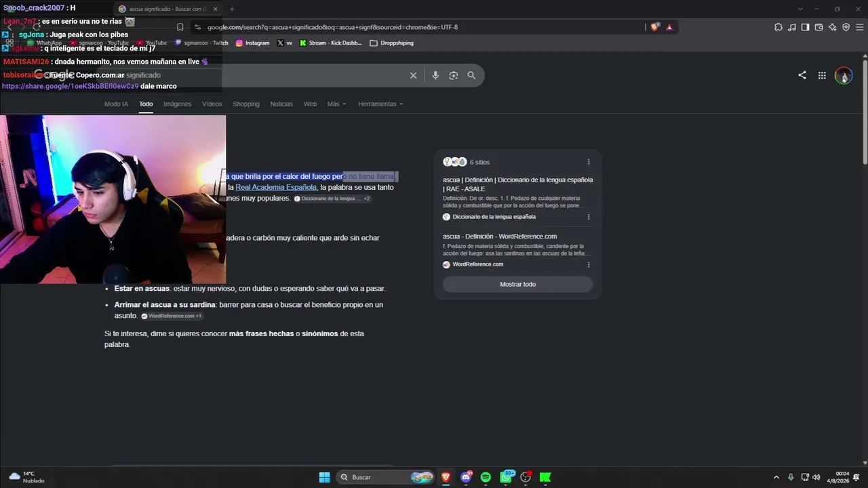Open the Windows Start menu
Screen dimensions: 868x488
tap(324, 477)
